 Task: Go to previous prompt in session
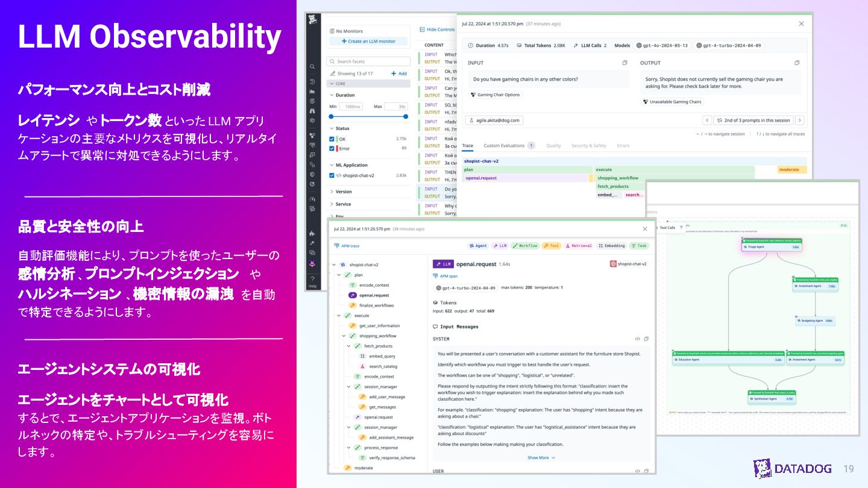tap(706, 120)
